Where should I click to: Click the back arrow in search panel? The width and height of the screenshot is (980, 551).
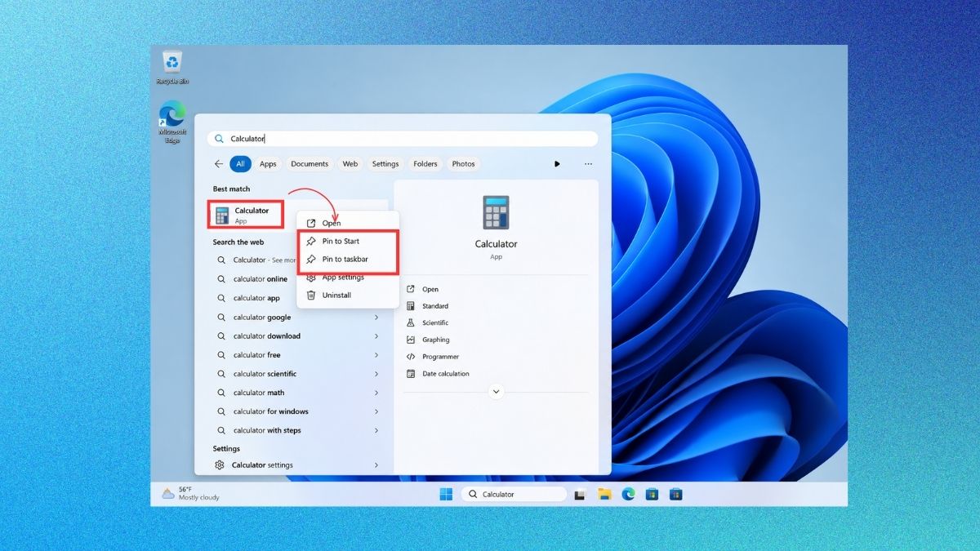pyautogui.click(x=218, y=164)
